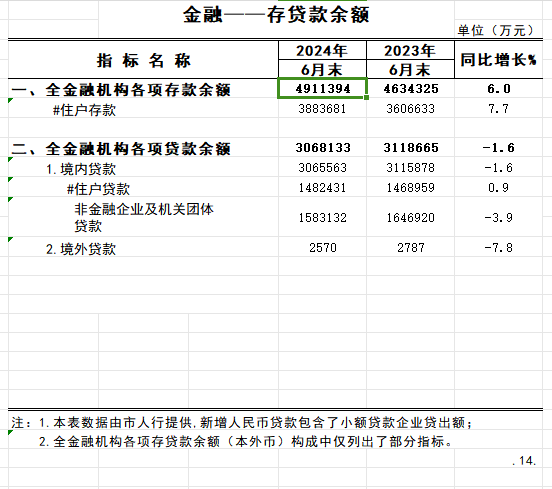Screen dimensions: 552x489
Task: Click the 境内贷款 row label
Action: (81, 169)
